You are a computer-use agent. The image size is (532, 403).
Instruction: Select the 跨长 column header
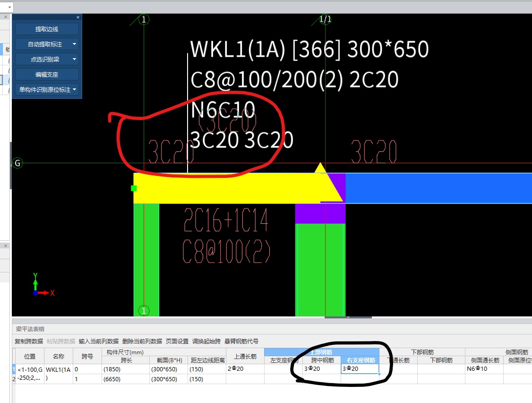pos(126,360)
